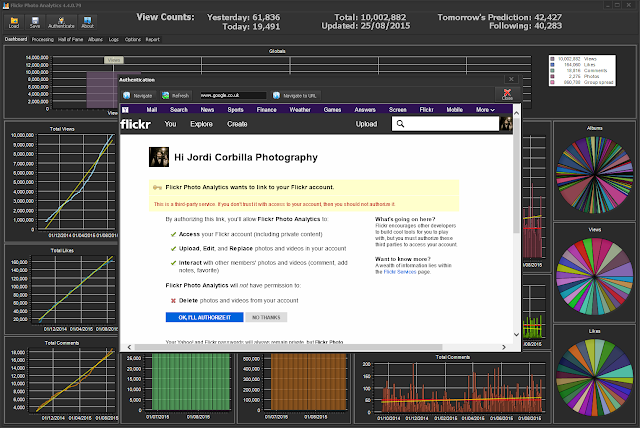The height and width of the screenshot is (428, 640).
Task: Close the Authentication dialog with the title X
Action: tap(511, 79)
